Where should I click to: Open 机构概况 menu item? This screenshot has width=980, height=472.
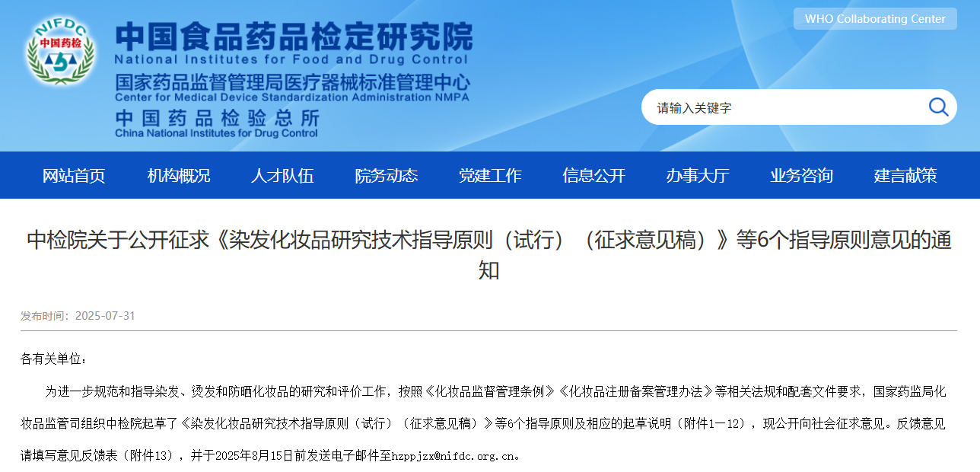178,176
